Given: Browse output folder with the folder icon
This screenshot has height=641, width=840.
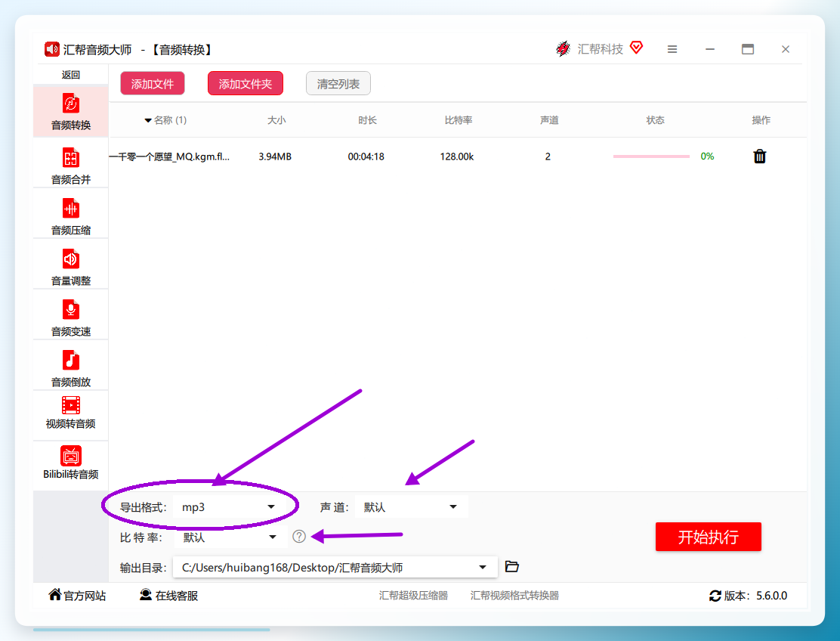Looking at the screenshot, I should tap(512, 566).
